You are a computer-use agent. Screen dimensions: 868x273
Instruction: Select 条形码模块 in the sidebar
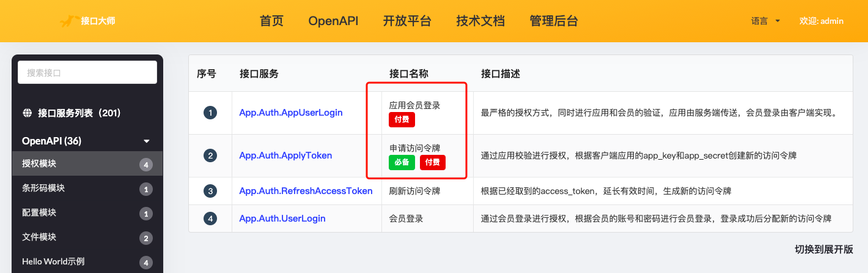[x=43, y=188]
